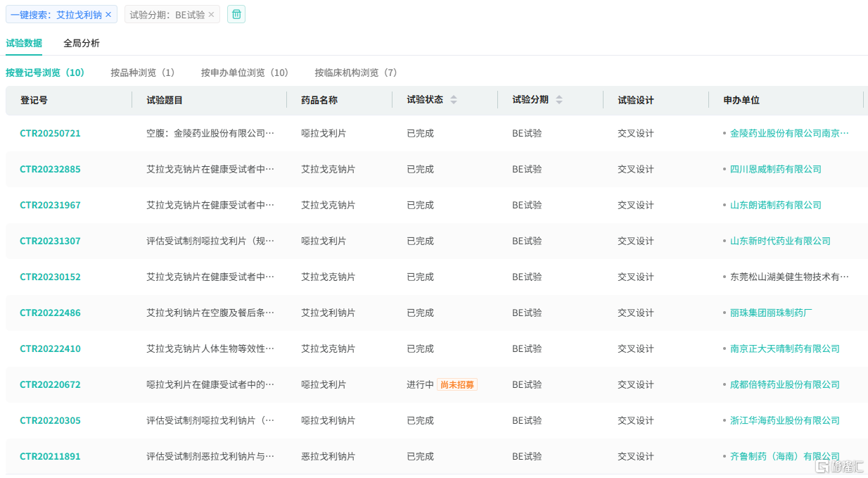Click drug name in CTR20250721 row
The height and width of the screenshot is (478, 868).
tap(324, 133)
